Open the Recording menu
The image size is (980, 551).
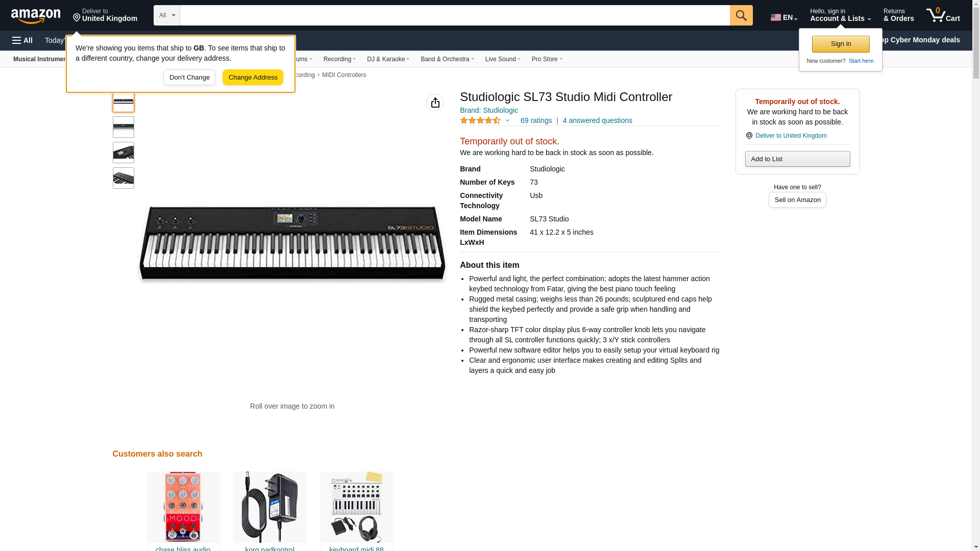[x=339, y=59]
